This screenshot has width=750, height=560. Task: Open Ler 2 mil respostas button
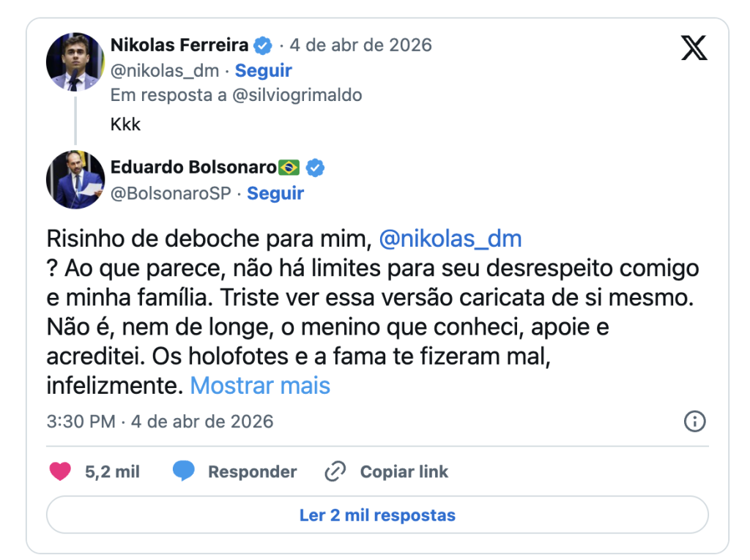[x=377, y=515]
